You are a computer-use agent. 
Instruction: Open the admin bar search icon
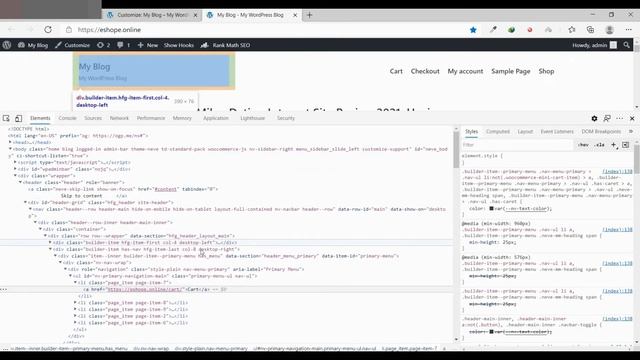pyautogui.click(x=627, y=45)
